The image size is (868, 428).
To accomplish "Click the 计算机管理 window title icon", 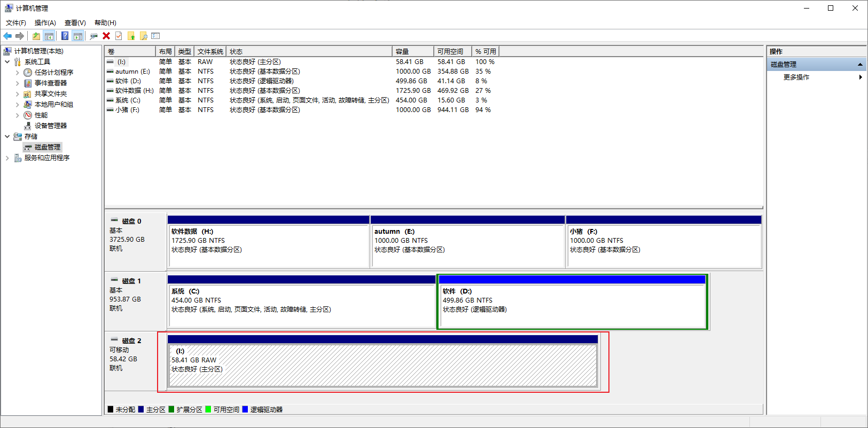I will 9,8.
